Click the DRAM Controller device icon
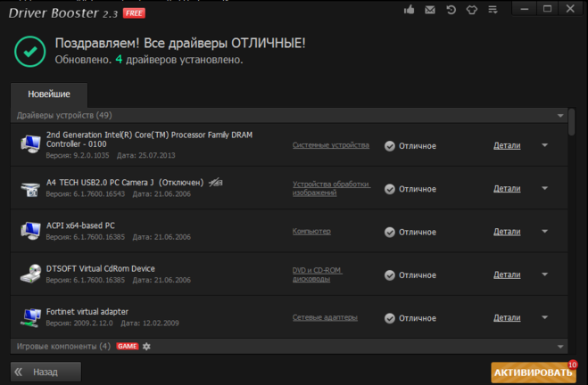The image size is (588, 385). (30, 144)
